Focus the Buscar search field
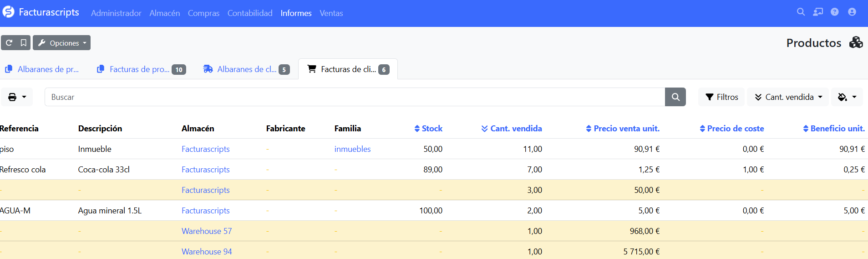868x259 pixels. click(x=355, y=97)
